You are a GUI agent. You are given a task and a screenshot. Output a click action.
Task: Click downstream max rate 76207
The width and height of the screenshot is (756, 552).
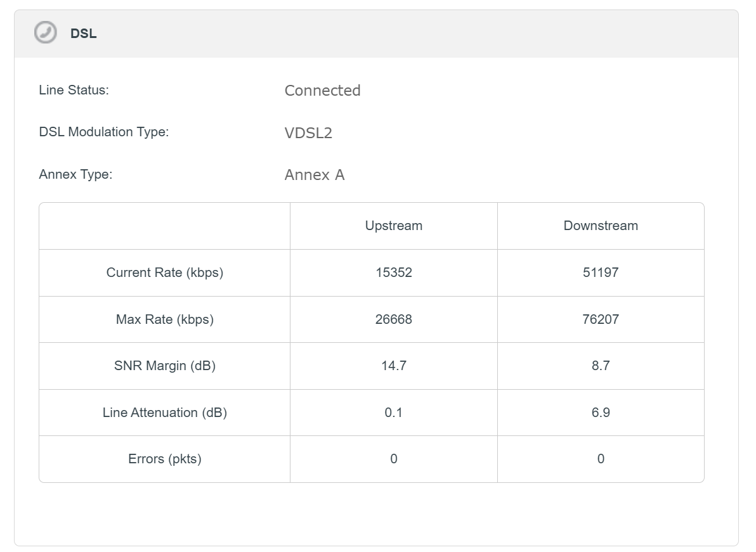pos(601,319)
